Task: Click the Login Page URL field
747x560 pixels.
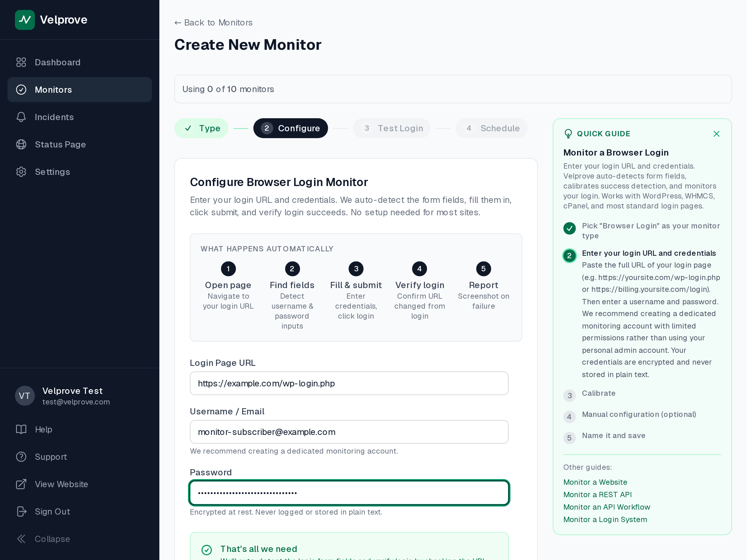Action: [349, 384]
